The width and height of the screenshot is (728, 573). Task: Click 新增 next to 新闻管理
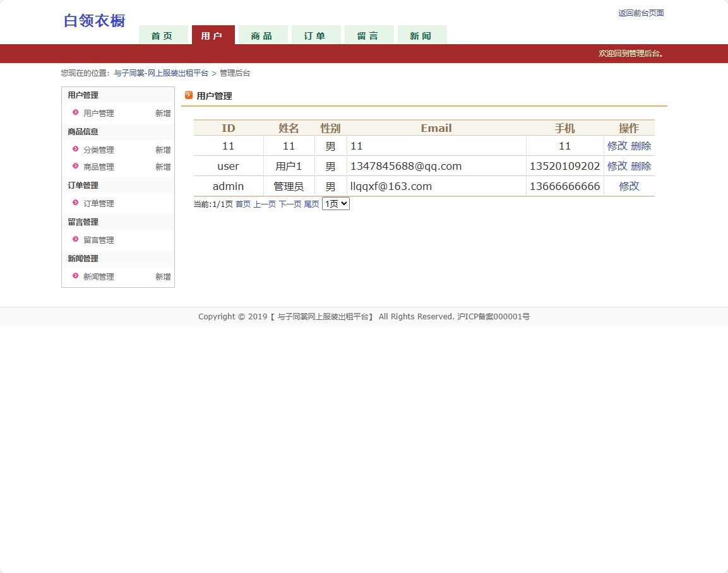(162, 276)
